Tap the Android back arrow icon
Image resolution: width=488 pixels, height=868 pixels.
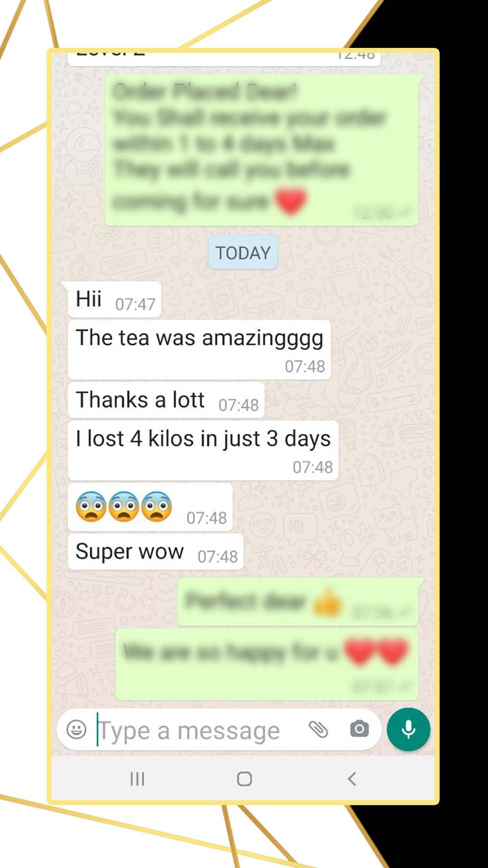point(352,779)
